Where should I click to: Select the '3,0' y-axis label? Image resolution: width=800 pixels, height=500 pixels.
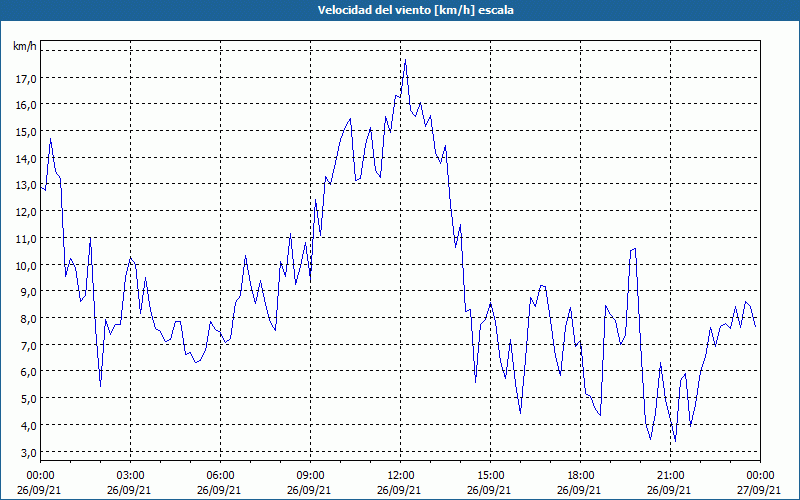[28, 453]
